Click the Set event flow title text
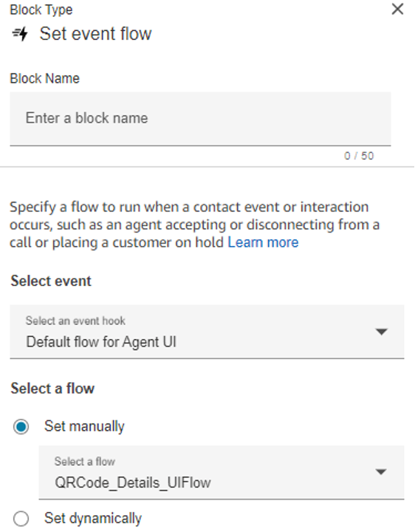 click(x=95, y=34)
